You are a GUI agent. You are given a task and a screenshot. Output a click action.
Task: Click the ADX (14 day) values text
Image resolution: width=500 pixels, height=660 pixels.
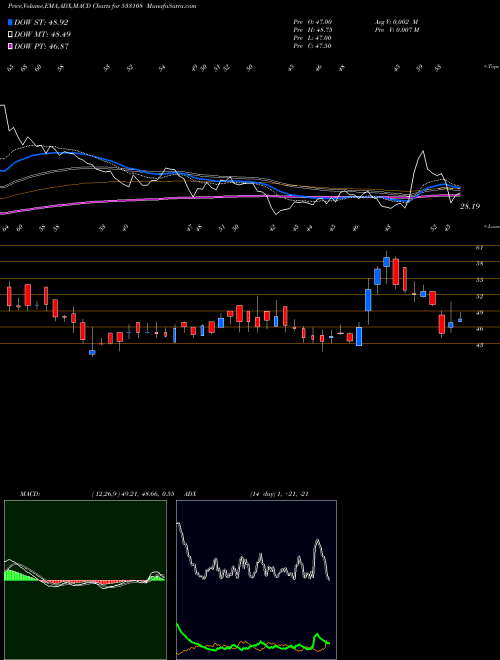click(279, 494)
